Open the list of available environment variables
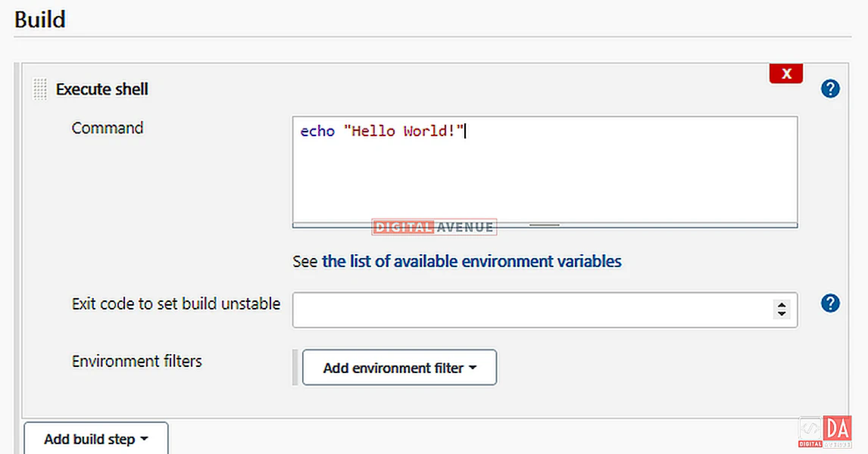The width and height of the screenshot is (868, 454). point(472,261)
